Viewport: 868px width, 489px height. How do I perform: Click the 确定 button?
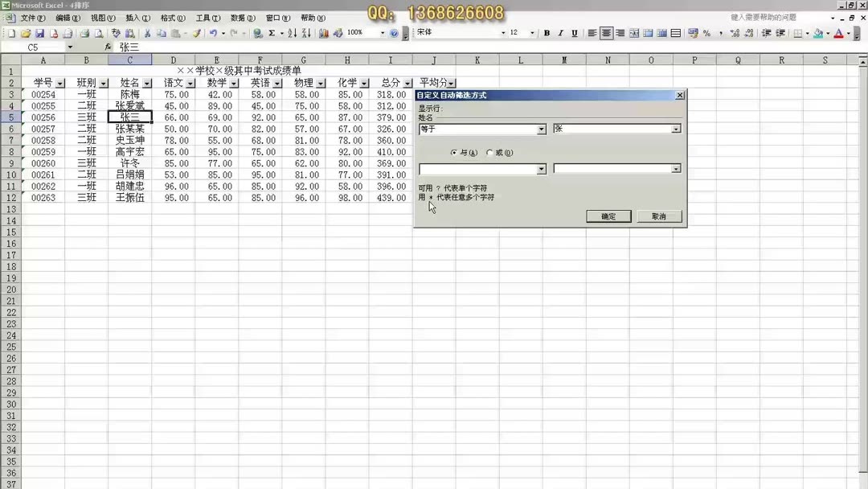coord(608,216)
